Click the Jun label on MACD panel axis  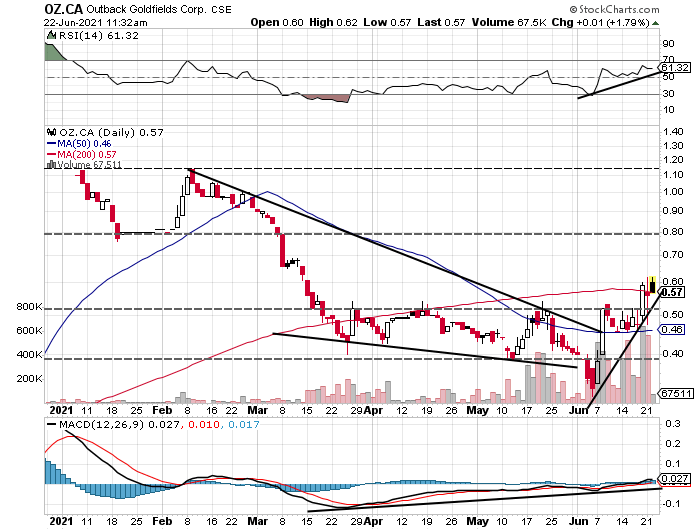coord(579,521)
